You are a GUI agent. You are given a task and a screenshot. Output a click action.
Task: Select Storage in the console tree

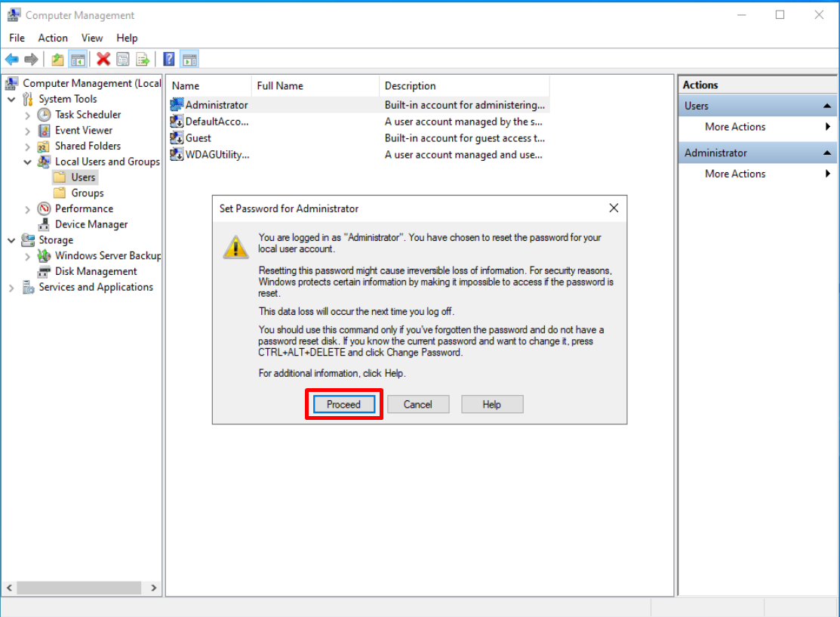tap(56, 240)
